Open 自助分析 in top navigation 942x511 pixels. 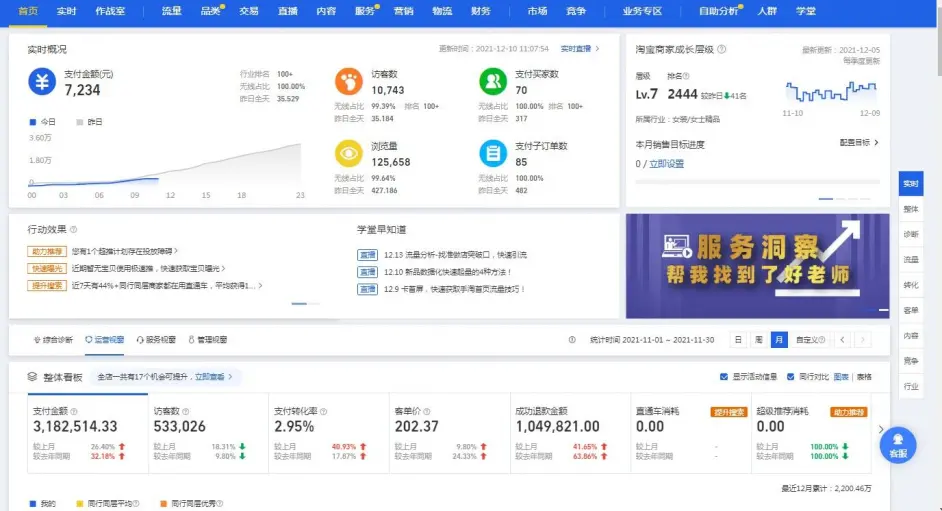[718, 11]
